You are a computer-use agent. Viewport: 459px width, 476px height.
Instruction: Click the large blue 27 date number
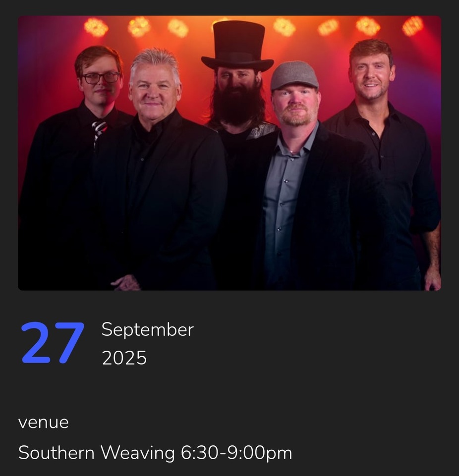pyautogui.click(x=53, y=343)
